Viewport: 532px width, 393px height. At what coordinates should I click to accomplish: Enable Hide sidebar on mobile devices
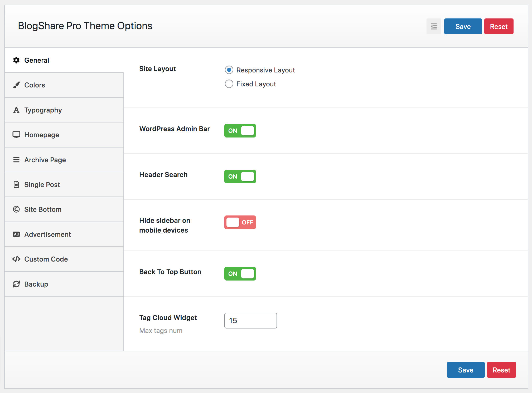(240, 222)
